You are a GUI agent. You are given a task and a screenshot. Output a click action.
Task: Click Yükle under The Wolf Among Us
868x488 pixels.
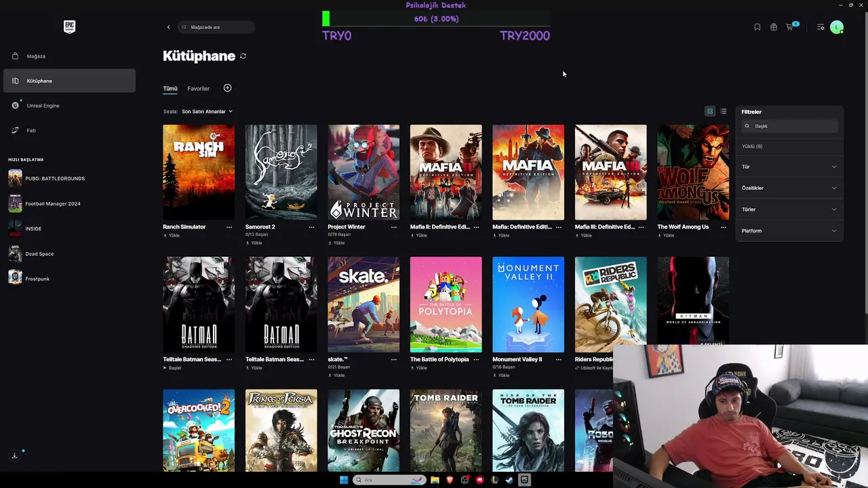(666, 235)
